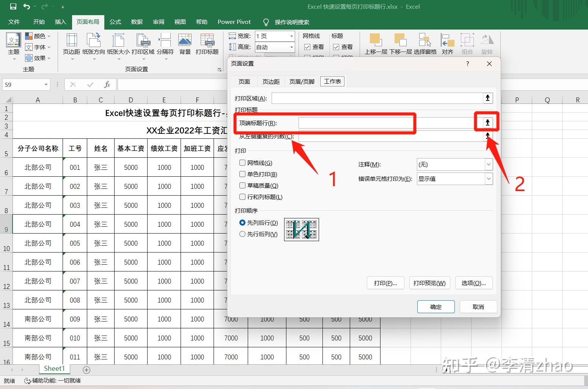Click the lightbulb 操作说明搜索 icon
This screenshot has height=389, width=588.
coord(266,22)
